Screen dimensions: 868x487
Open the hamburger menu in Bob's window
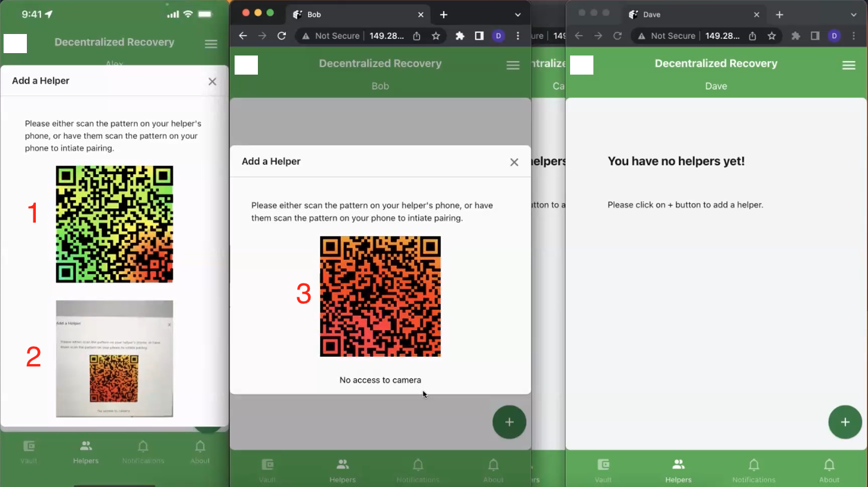coord(513,65)
